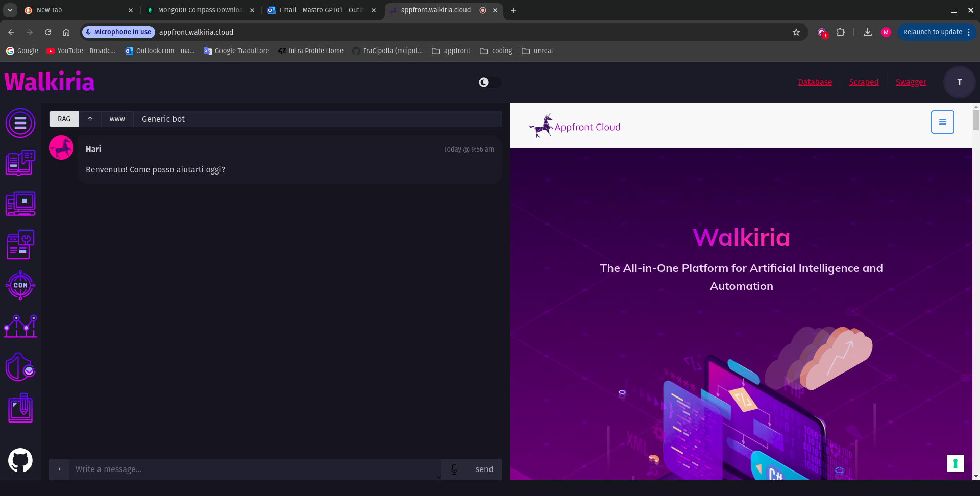Open the plugin page sidebar icon
The height and width of the screenshot is (496, 980).
coord(20,244)
